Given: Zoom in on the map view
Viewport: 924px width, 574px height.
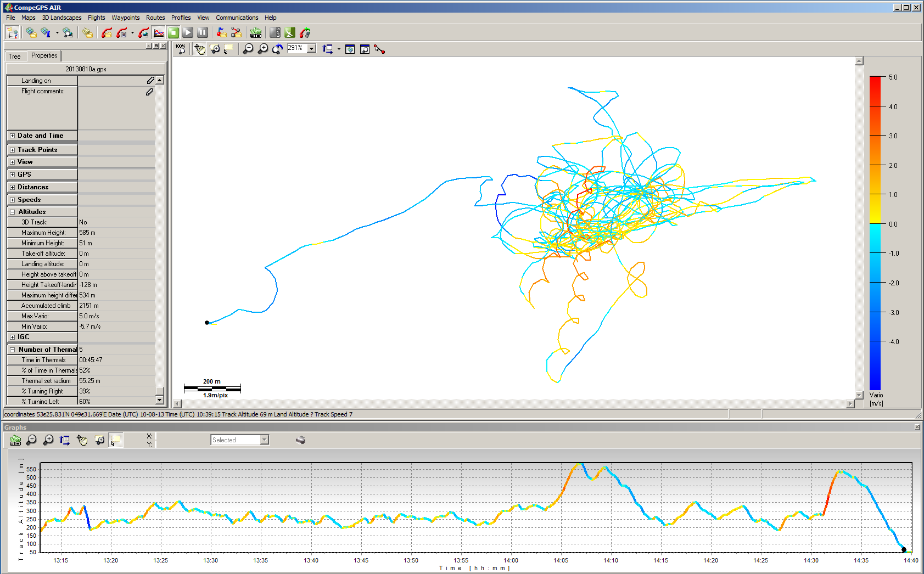Looking at the screenshot, I should coord(263,49).
